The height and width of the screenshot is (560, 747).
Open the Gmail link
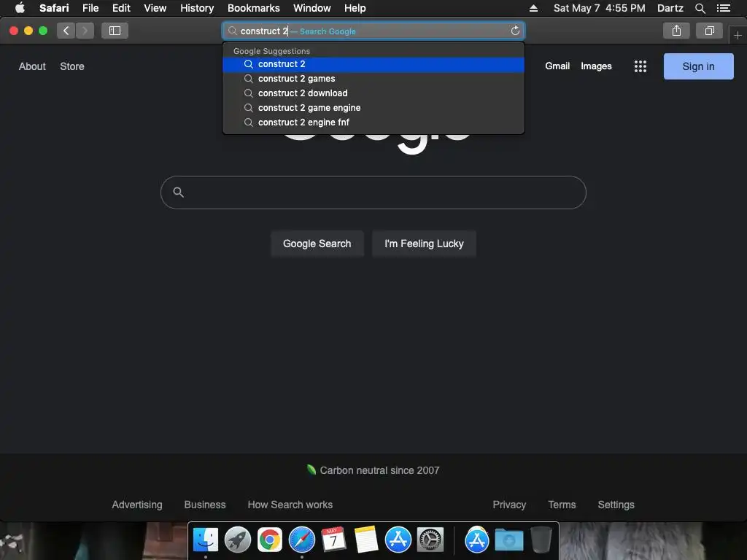click(557, 66)
